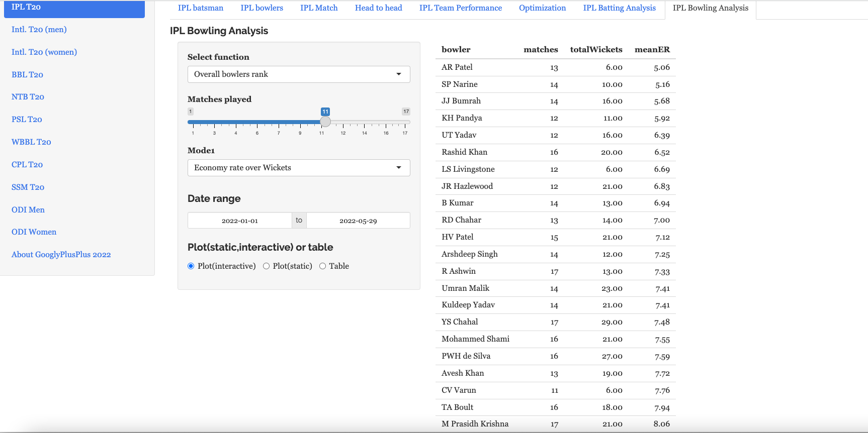Open the IPL Team Performance tab

tap(460, 8)
